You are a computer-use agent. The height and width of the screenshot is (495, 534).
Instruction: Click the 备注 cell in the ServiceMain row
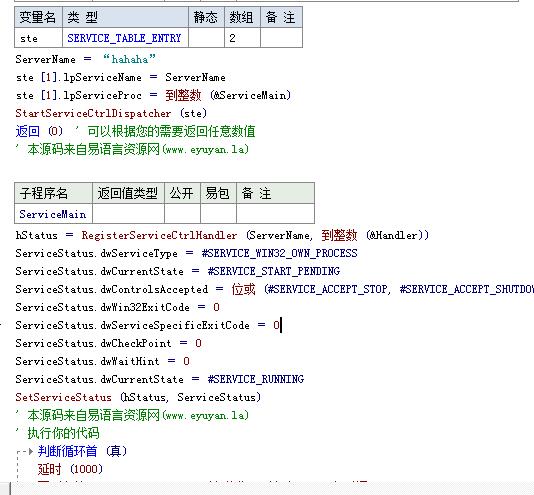click(275, 214)
